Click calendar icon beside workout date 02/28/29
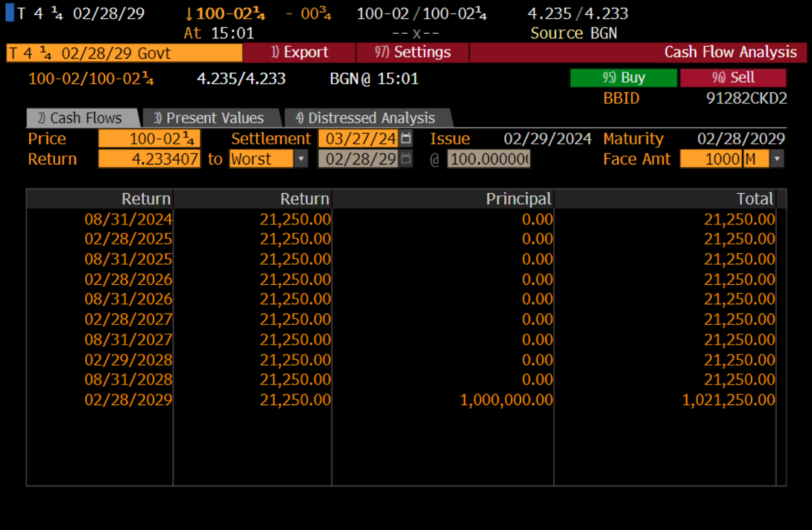Viewport: 812px width, 530px height. pyautogui.click(x=406, y=159)
